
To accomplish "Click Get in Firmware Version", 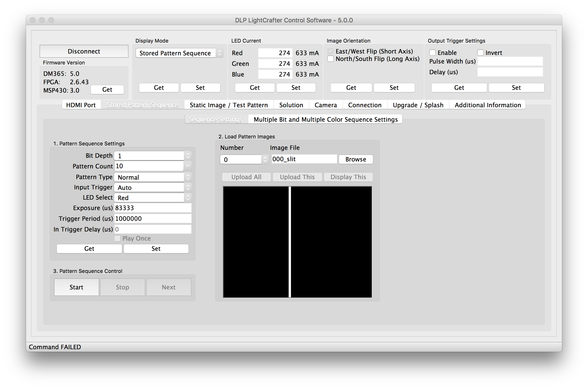I will pyautogui.click(x=107, y=90).
